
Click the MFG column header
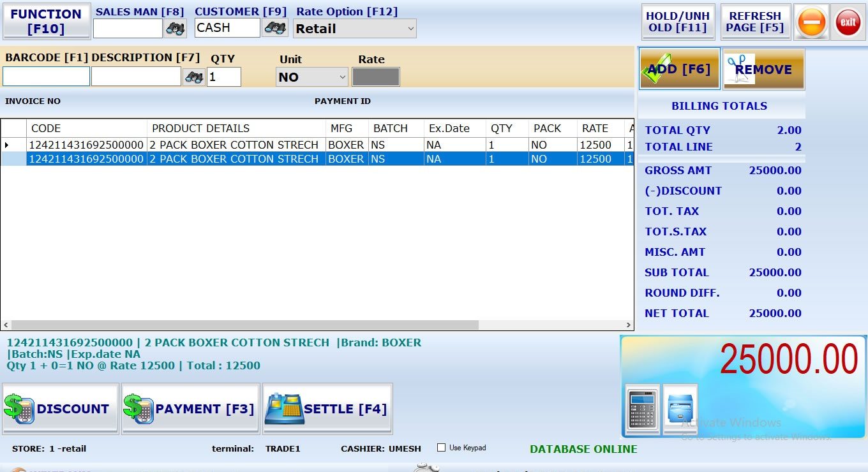(x=347, y=128)
